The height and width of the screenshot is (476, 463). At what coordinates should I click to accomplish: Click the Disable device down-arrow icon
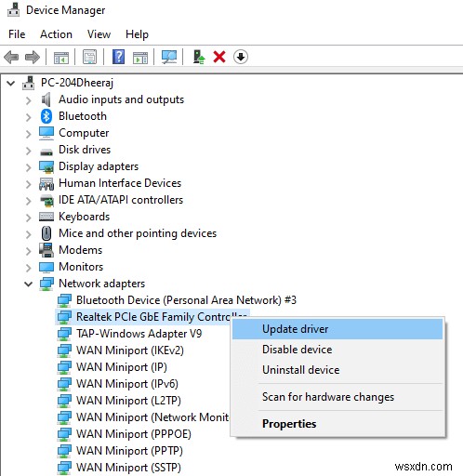pyautogui.click(x=241, y=57)
